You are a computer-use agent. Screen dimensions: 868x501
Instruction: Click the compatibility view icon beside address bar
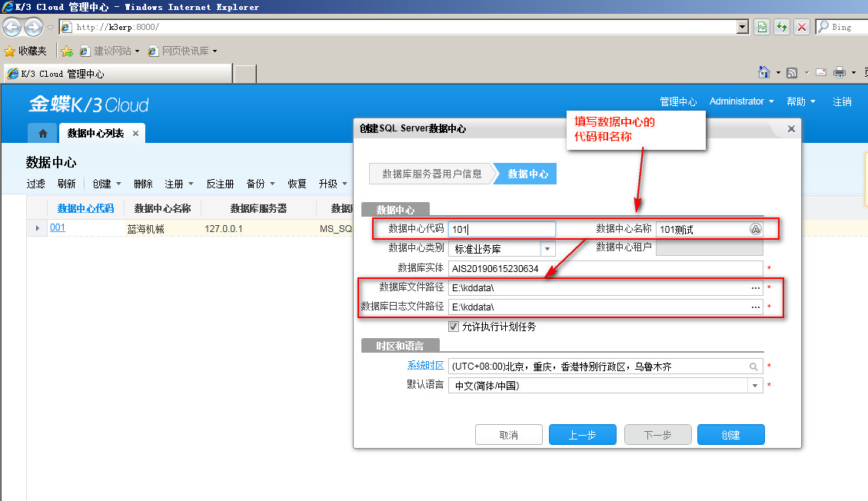point(762,27)
